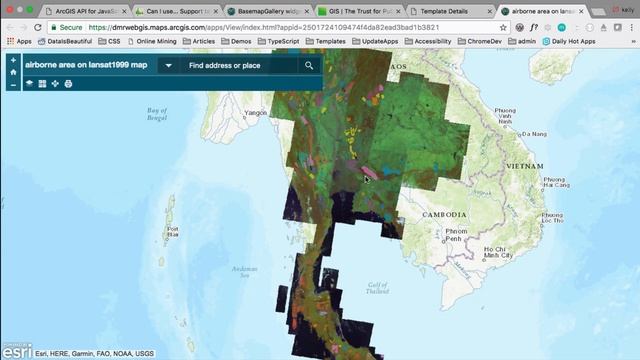640x360 pixels.
Task: Click the Andaman Sea label
Action: point(244,272)
